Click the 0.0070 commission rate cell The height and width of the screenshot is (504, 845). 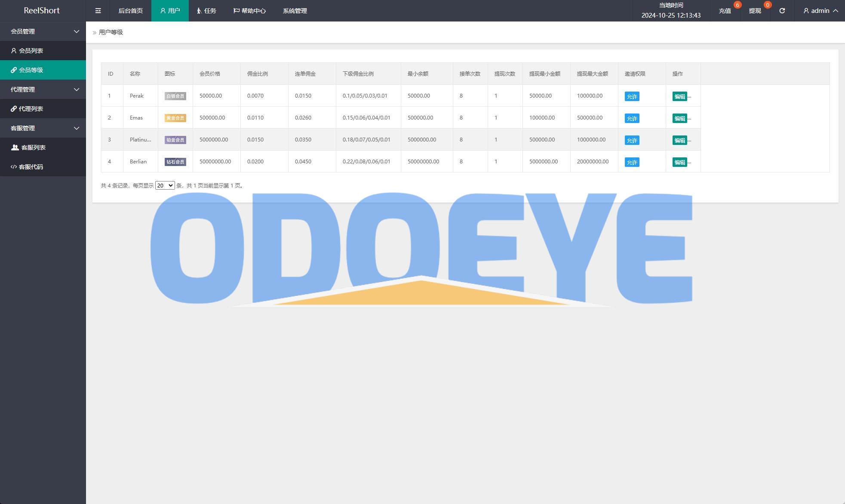[264, 95]
